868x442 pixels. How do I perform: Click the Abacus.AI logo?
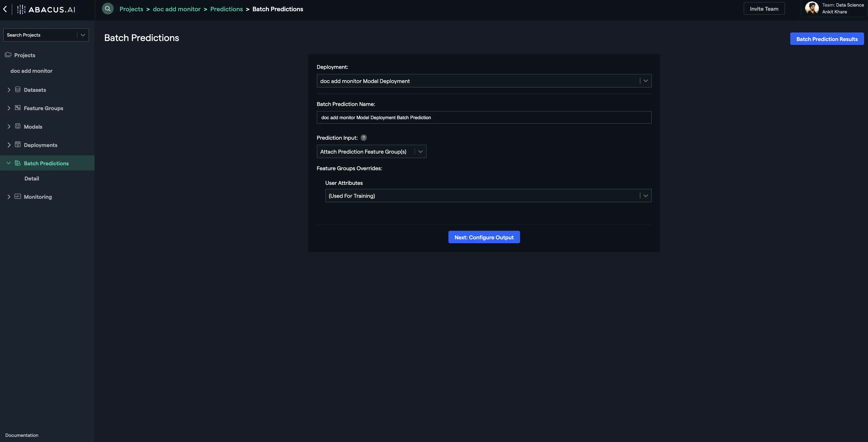coord(46,10)
